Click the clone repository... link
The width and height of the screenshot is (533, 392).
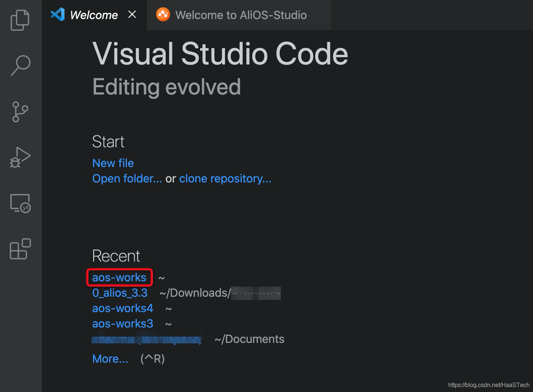(225, 178)
